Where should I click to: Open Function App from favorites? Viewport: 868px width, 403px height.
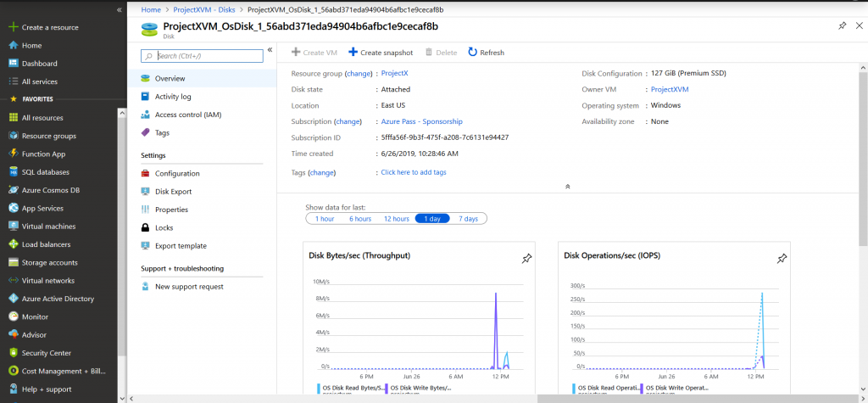tap(44, 154)
